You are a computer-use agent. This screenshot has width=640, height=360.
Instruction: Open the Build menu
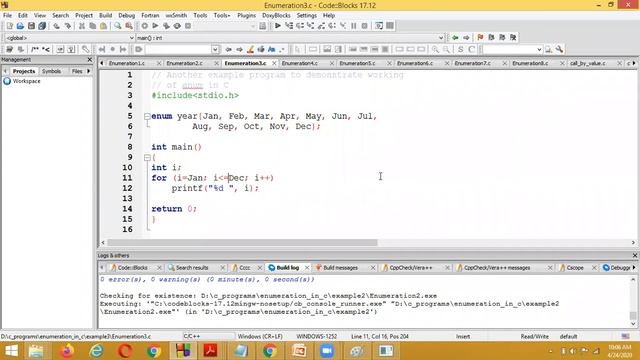[x=105, y=15]
